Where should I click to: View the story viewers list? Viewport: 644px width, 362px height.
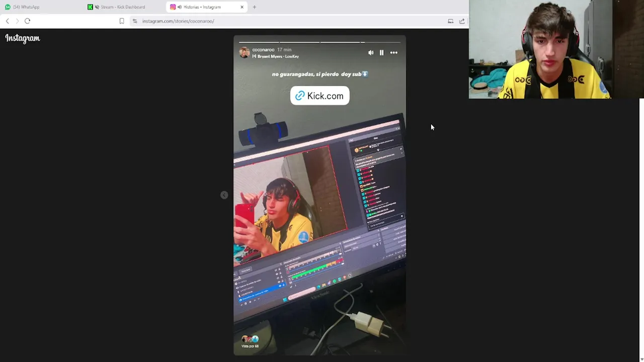tap(250, 342)
